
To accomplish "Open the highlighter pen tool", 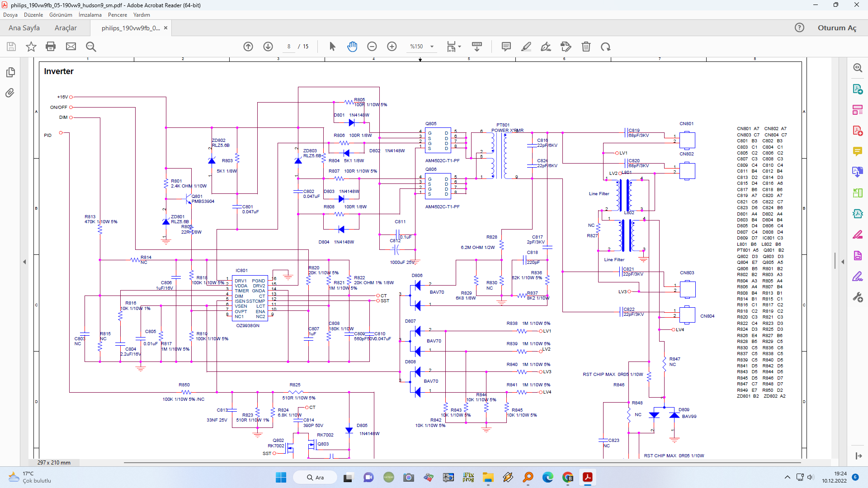I will coord(526,47).
